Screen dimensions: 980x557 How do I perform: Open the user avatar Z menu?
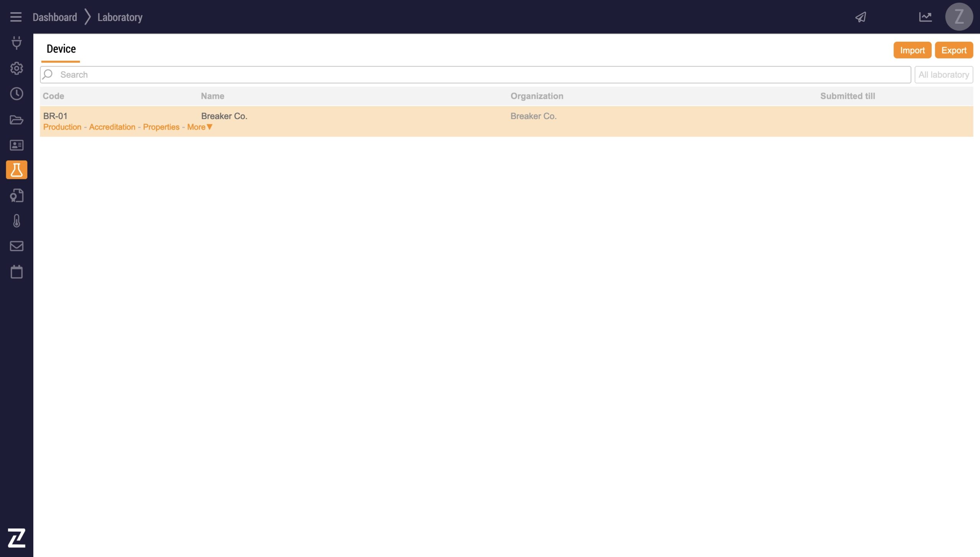tap(959, 17)
